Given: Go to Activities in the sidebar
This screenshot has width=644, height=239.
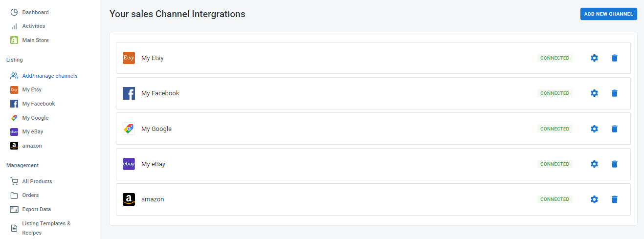Looking at the screenshot, I should click(x=33, y=26).
